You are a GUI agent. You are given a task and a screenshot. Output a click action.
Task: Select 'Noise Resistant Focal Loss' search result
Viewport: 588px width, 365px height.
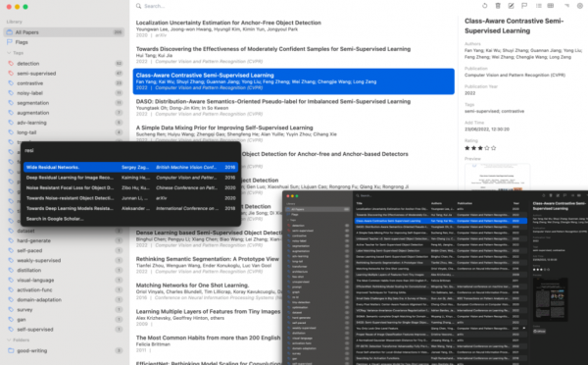tap(130, 187)
